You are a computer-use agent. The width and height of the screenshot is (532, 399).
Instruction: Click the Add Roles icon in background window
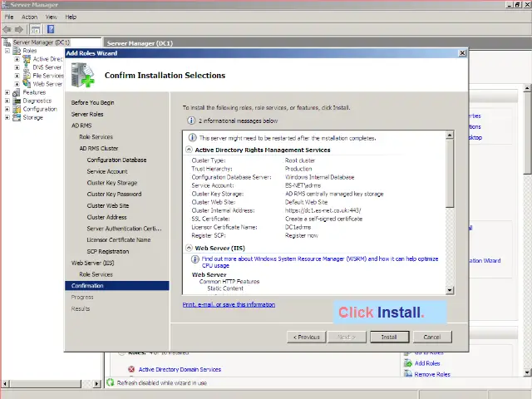pos(408,363)
